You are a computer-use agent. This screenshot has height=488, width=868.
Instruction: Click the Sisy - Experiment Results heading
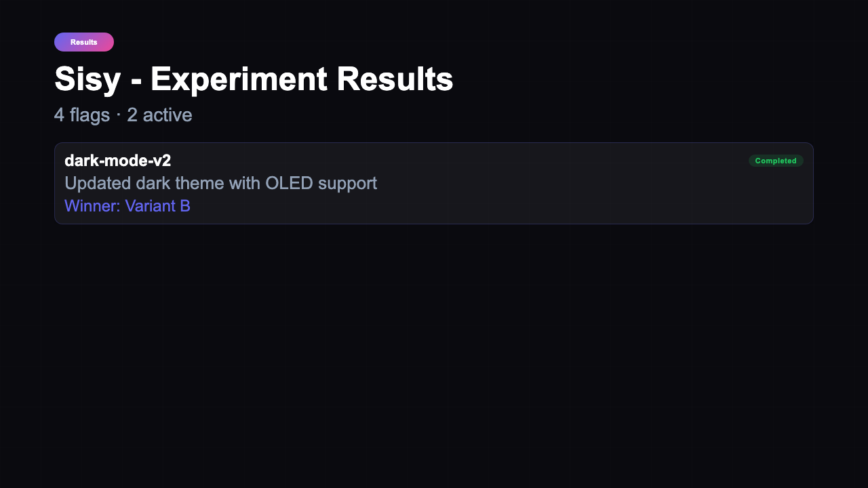[x=254, y=79]
